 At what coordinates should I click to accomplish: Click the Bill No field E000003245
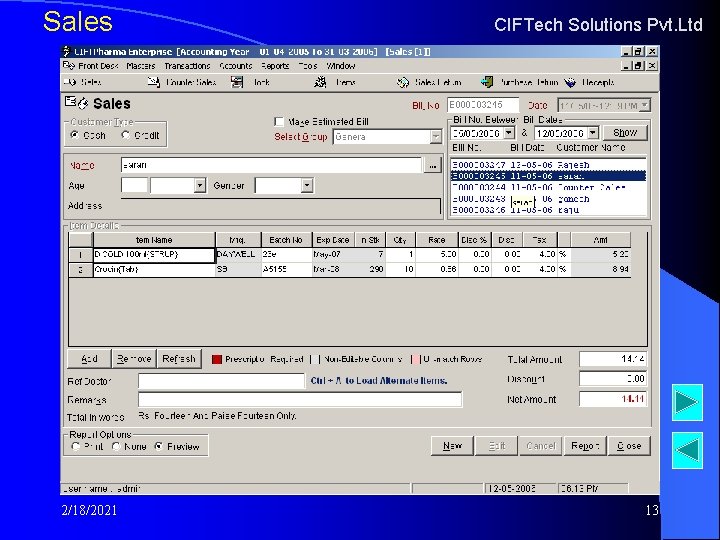point(483,105)
